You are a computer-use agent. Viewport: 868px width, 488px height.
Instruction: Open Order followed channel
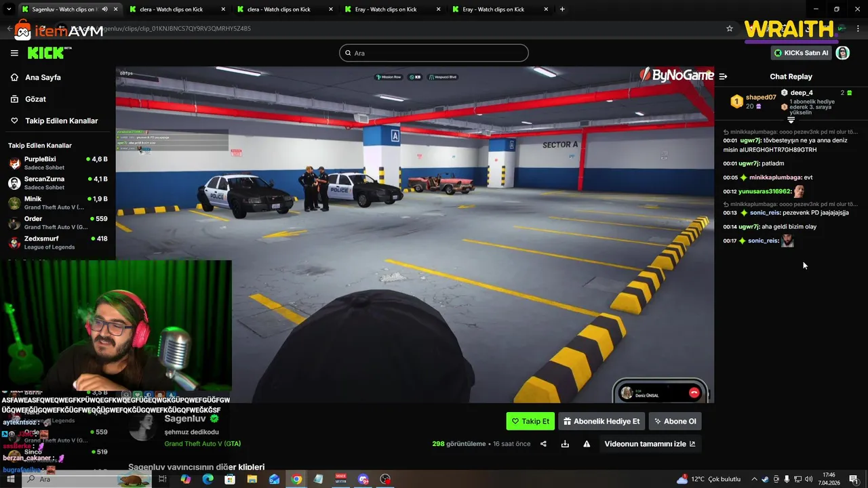coord(58,222)
